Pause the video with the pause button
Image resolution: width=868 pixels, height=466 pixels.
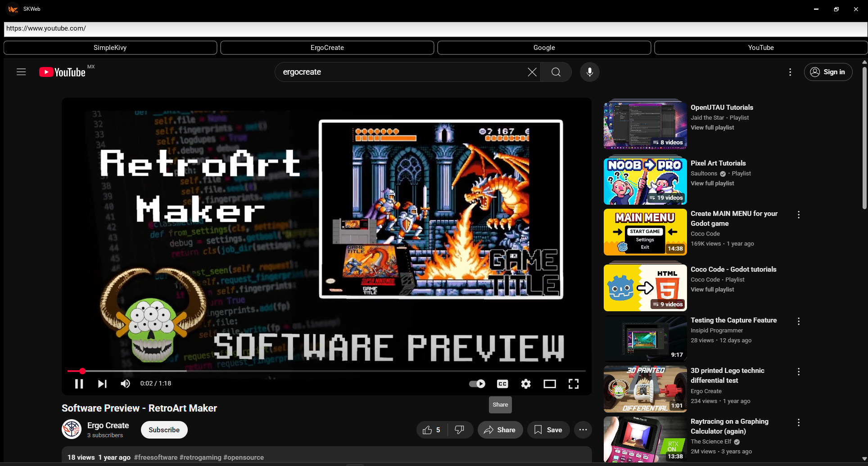pyautogui.click(x=79, y=384)
